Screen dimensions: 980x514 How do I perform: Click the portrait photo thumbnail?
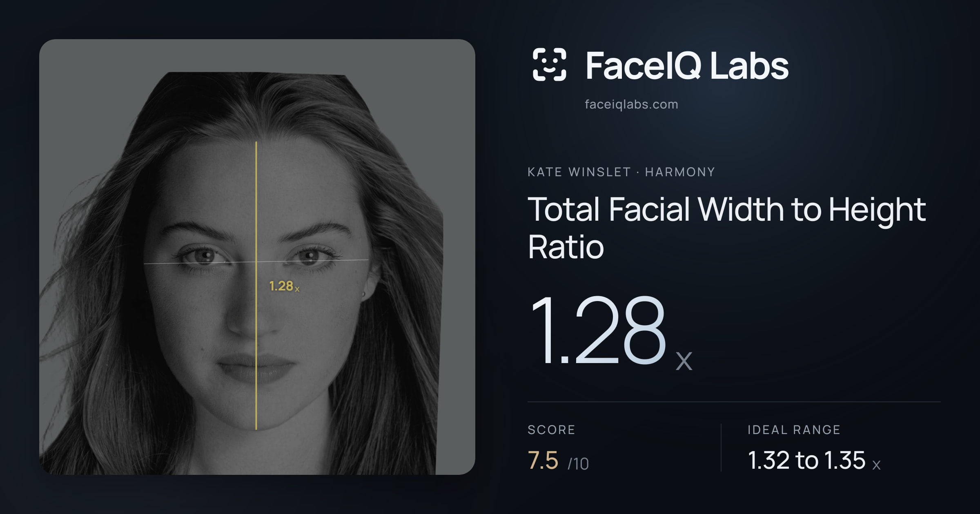pyautogui.click(x=257, y=257)
